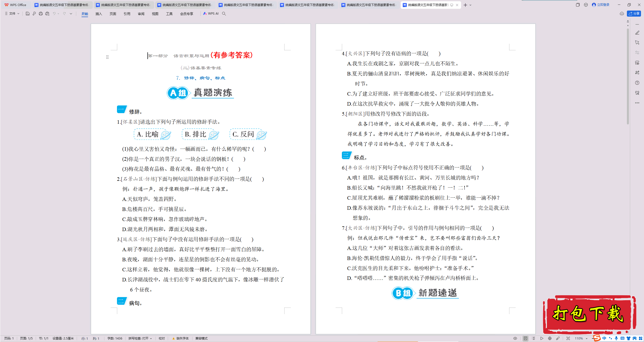Viewport: 644px width, 342px height.
Task: Open the 文件 menu dropdown
Action: (12, 14)
